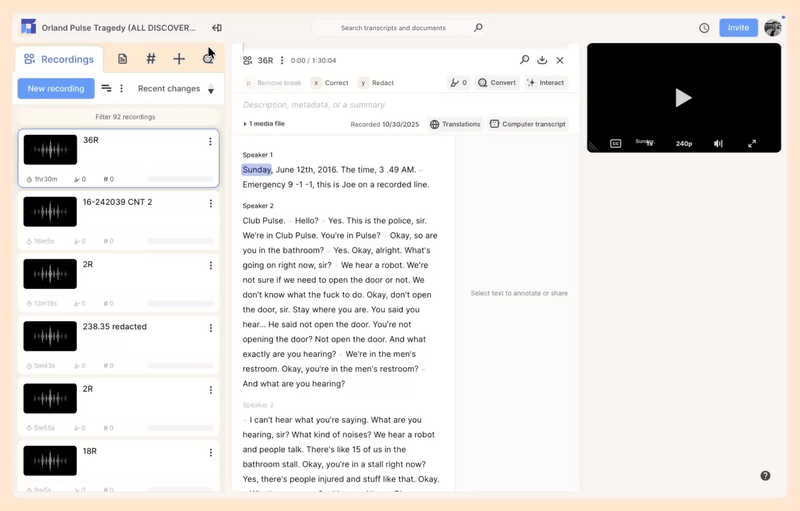The width and height of the screenshot is (800, 511).
Task: Open options for 16-242039 CNT 2 recording
Action: (x=211, y=203)
